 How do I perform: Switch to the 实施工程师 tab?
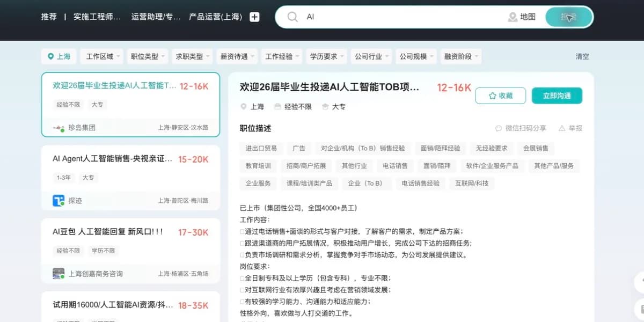97,17
